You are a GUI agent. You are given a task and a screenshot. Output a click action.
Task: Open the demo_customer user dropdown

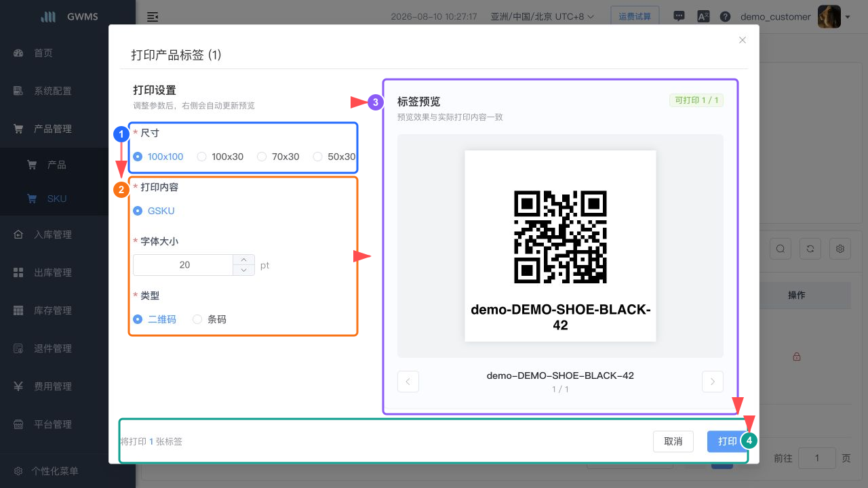776,17
